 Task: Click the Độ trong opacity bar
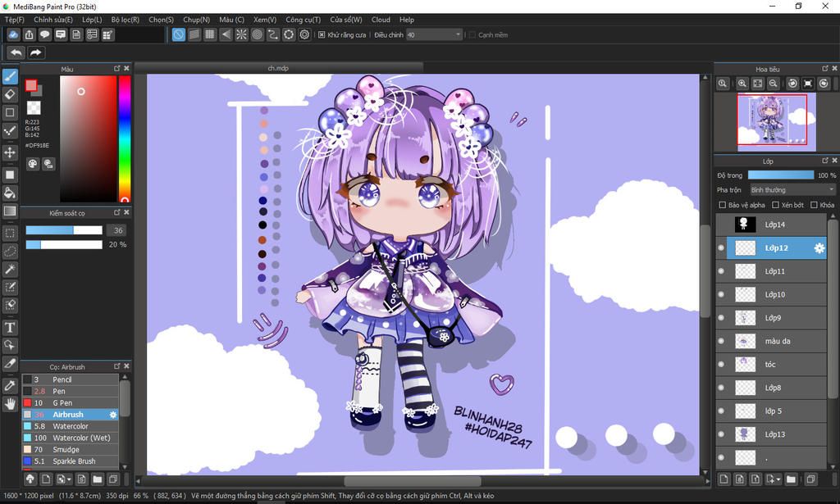point(781,175)
